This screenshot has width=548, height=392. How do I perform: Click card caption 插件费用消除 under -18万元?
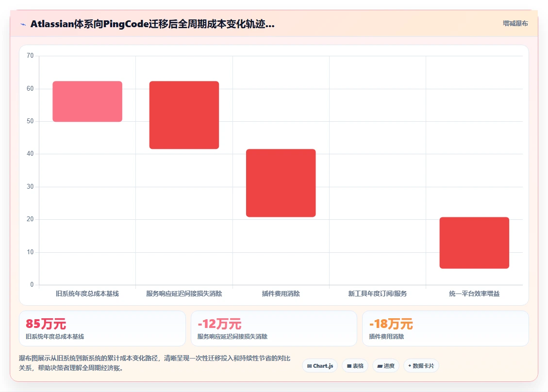pyautogui.click(x=386, y=336)
